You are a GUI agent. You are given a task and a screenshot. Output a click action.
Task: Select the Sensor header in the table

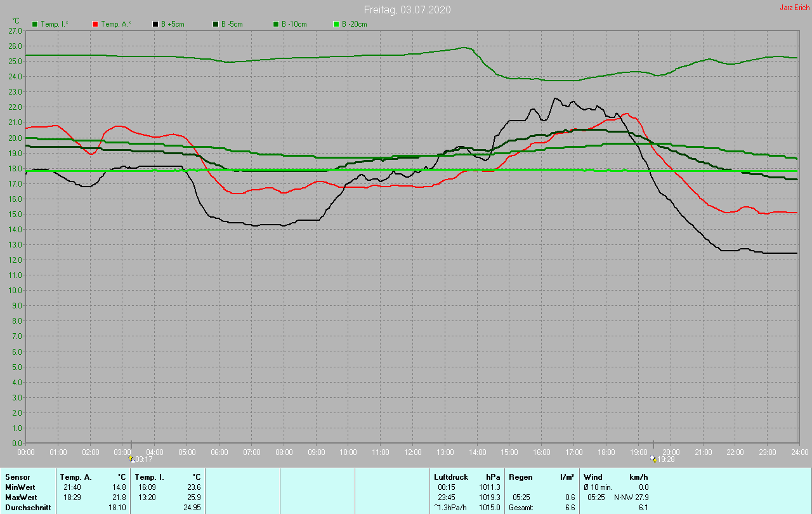pos(17,477)
